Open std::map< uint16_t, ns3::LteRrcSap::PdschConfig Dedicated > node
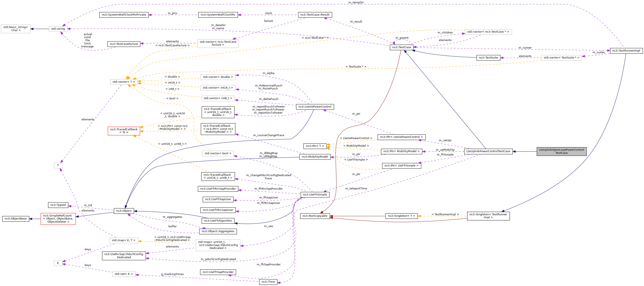 click(218, 245)
